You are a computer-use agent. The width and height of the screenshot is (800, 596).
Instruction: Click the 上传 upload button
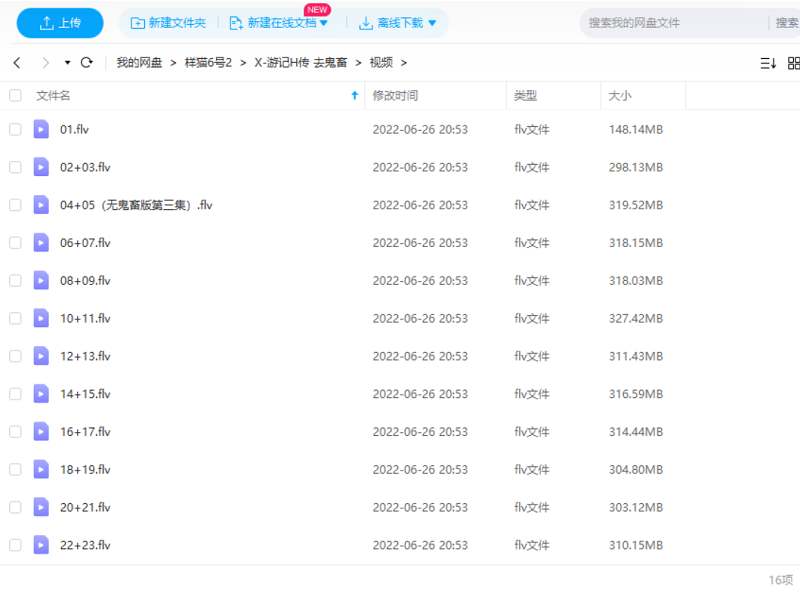point(60,23)
